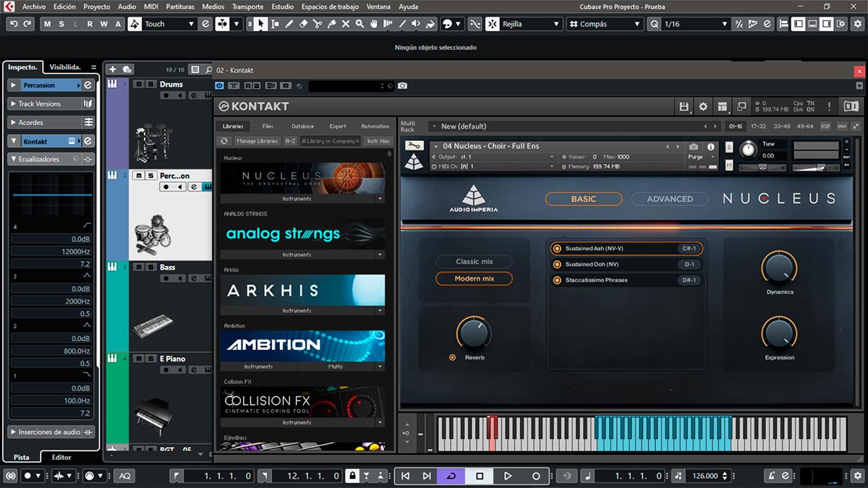The height and width of the screenshot is (488, 868).
Task: Select the Mute X tool
Action: [346, 24]
